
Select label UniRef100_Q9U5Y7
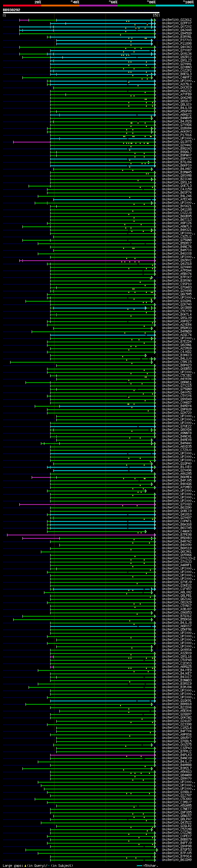tap(177, 738)
